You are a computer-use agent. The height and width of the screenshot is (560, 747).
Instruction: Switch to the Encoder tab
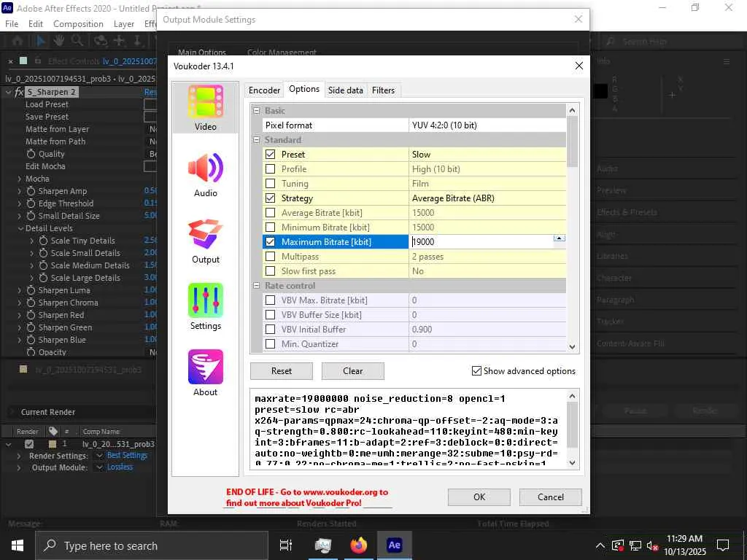pyautogui.click(x=264, y=90)
